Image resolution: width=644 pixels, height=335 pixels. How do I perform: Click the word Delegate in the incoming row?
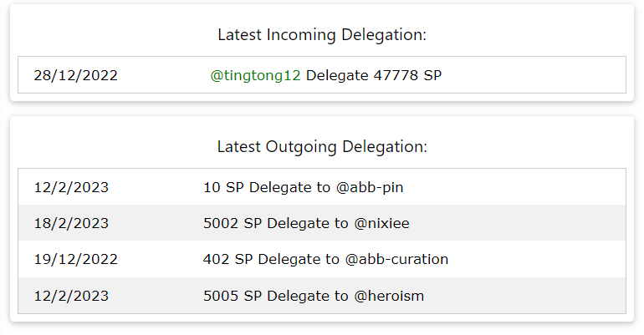[x=337, y=75]
